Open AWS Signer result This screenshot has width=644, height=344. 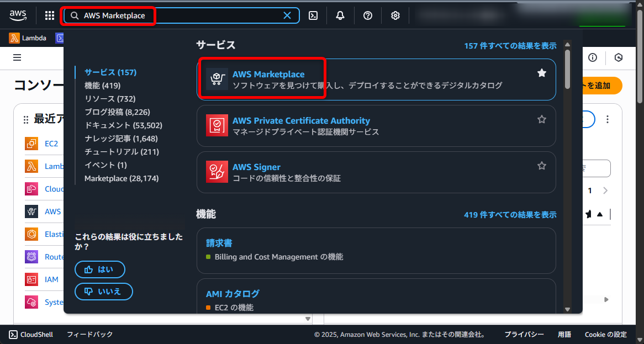click(x=256, y=167)
